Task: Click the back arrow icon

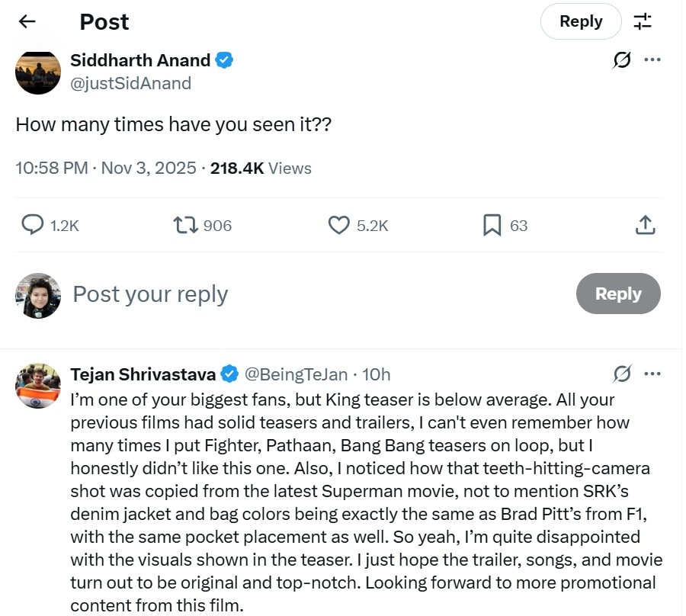Action: 27,21
